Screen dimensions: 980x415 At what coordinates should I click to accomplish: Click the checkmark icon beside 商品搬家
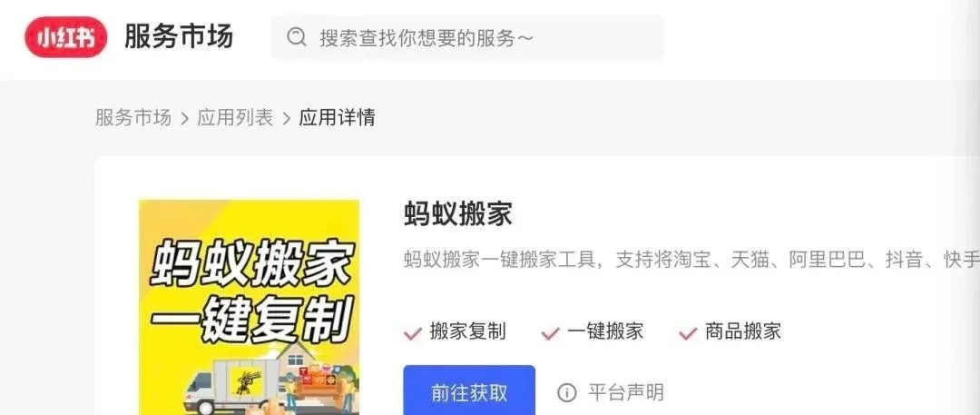688,333
